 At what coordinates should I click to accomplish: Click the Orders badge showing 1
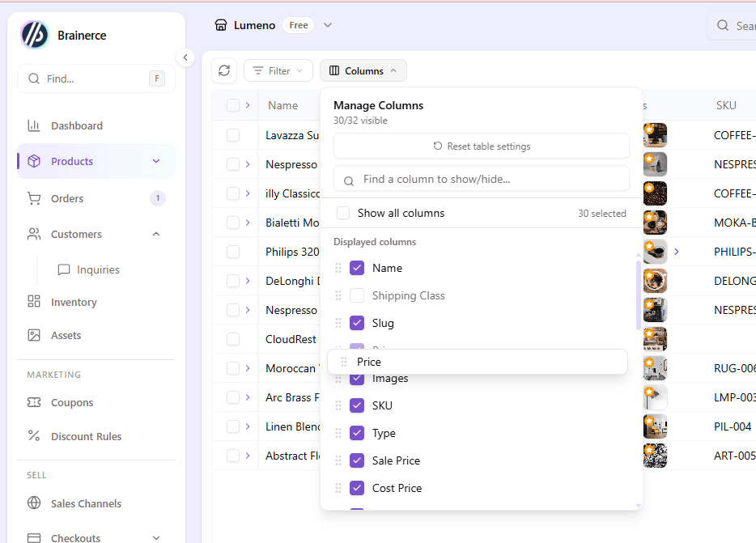click(x=158, y=198)
